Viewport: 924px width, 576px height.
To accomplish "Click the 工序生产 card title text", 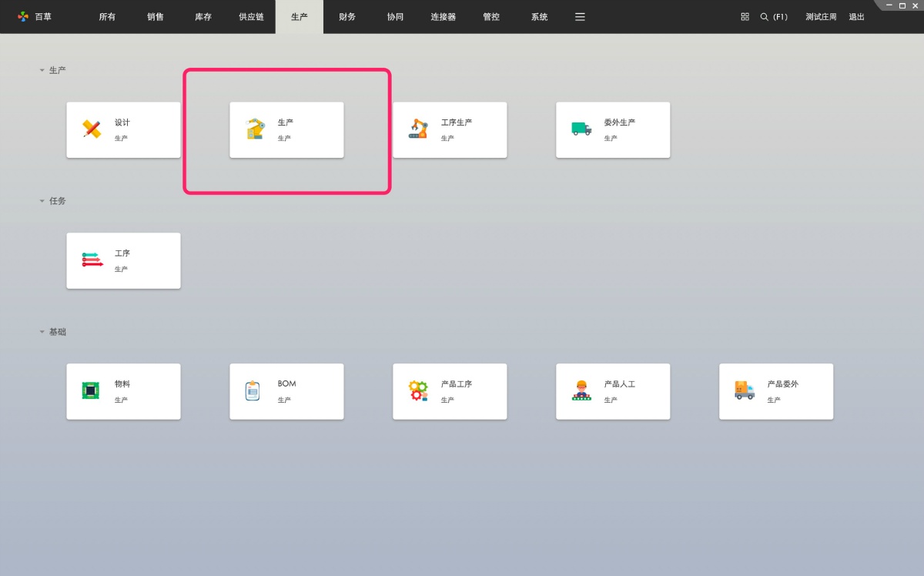I will pyautogui.click(x=457, y=122).
